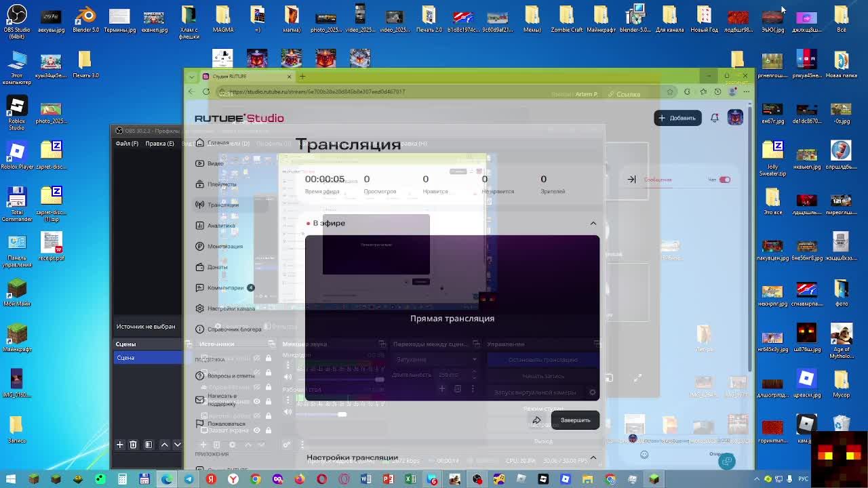868x488 pixels.
Task: Select Трансляции in RUTUBE Studio sidebar
Action: (x=218, y=205)
